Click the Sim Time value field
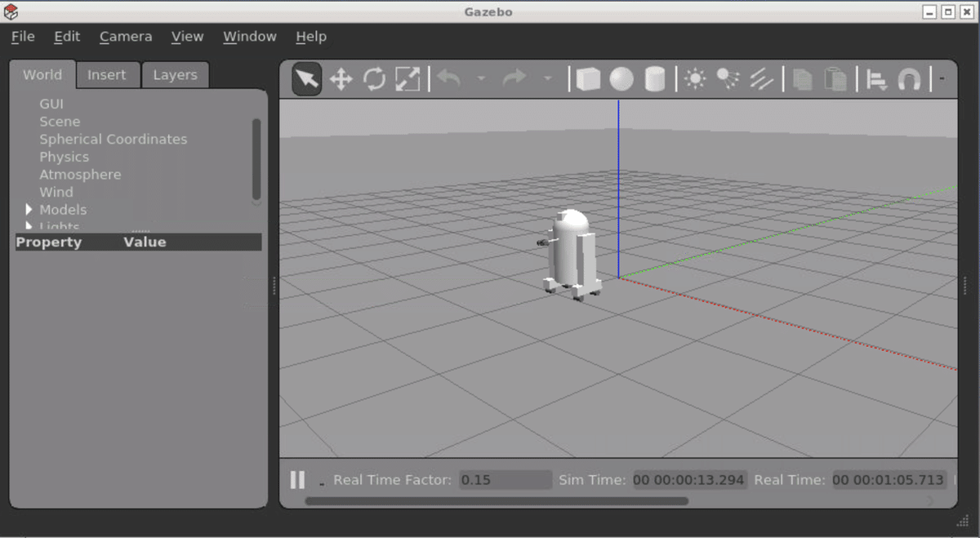The height and width of the screenshot is (538, 980). coord(689,480)
